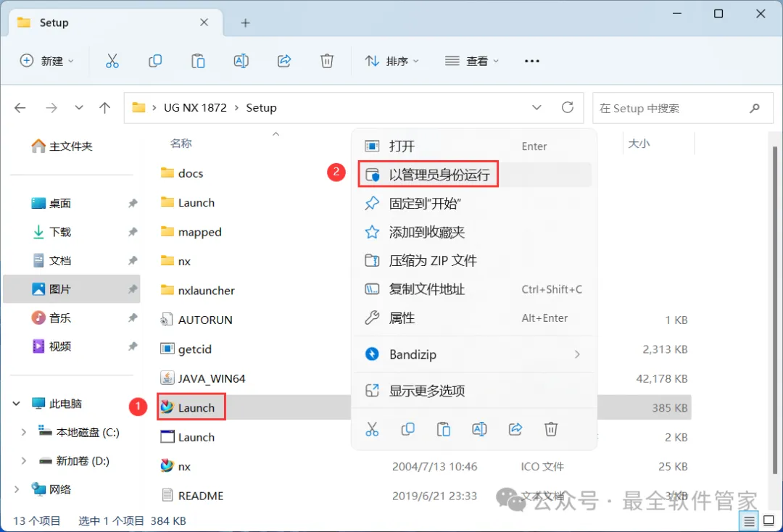The height and width of the screenshot is (532, 783).
Task: Go back with the left arrow
Action: [x=20, y=108]
